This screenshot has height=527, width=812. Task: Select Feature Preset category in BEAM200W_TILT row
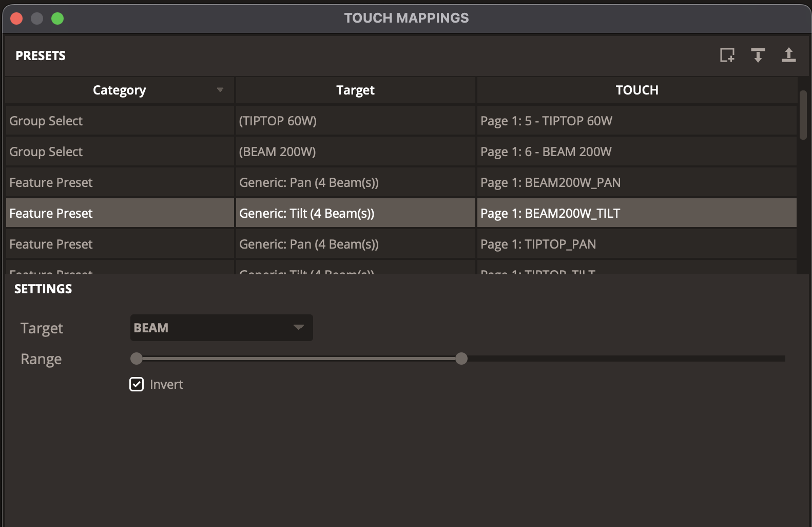(x=120, y=213)
